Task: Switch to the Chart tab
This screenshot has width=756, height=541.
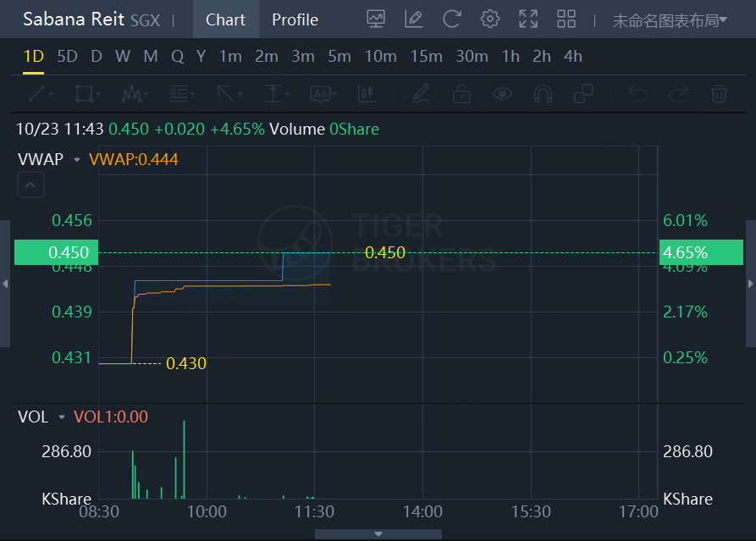Action: click(226, 19)
